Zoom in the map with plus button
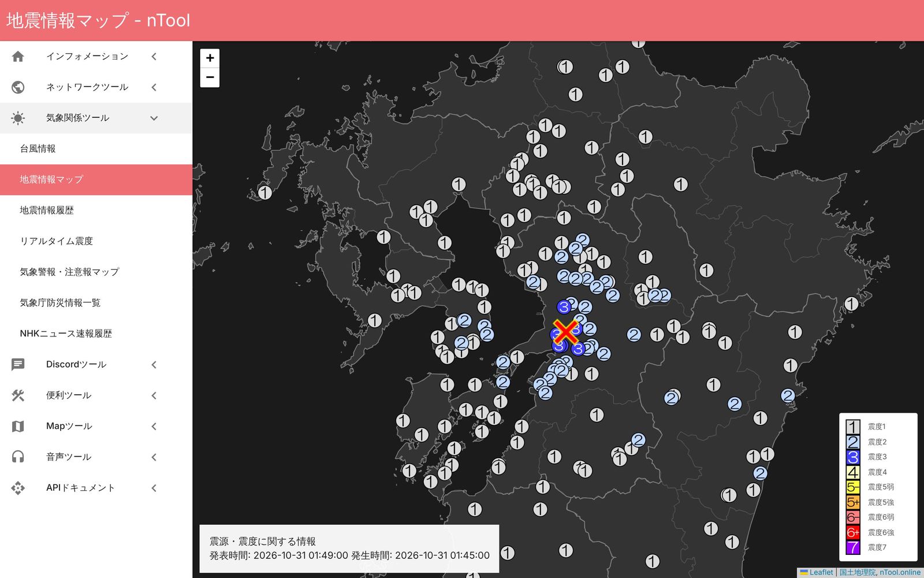The image size is (924, 578). pyautogui.click(x=210, y=58)
